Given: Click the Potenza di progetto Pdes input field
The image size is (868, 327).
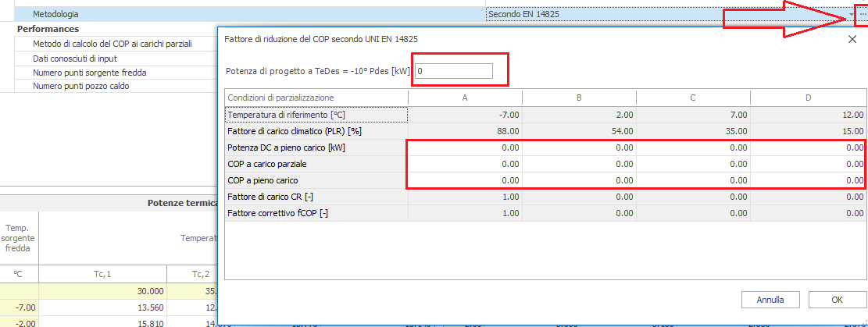Looking at the screenshot, I should pos(453,71).
